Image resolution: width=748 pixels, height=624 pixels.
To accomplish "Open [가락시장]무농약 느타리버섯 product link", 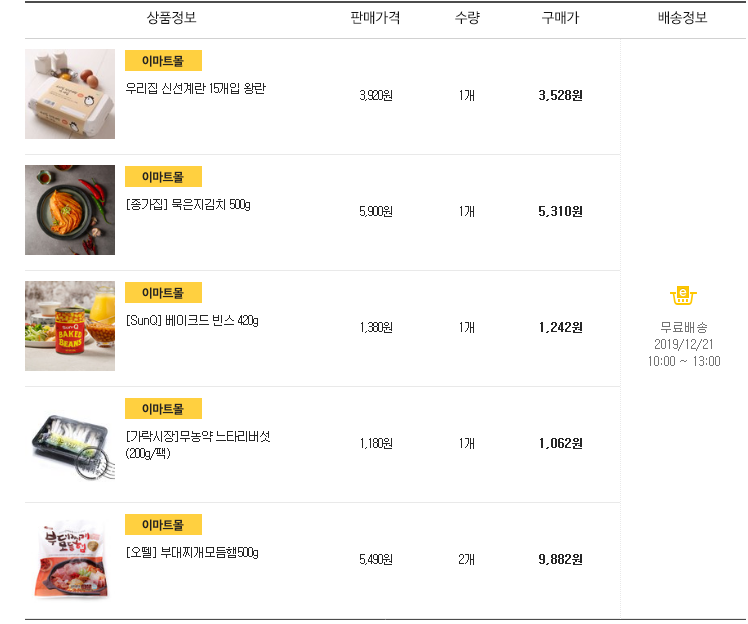I will (198, 437).
